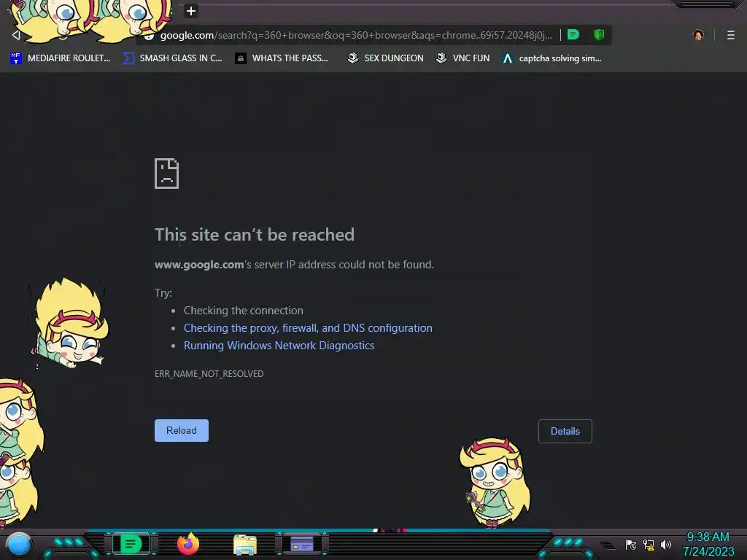Run Windows Network Diagnostics link

(279, 346)
